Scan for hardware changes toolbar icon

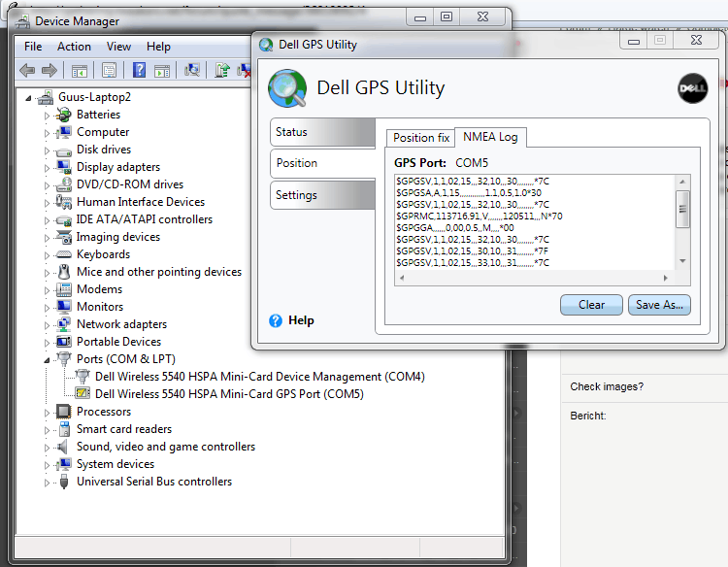point(192,70)
